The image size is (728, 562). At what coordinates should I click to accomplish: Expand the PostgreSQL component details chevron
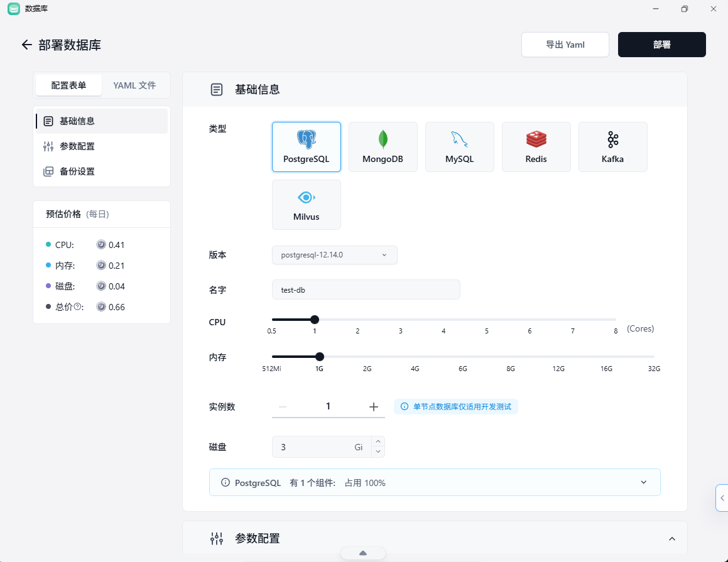pos(643,482)
